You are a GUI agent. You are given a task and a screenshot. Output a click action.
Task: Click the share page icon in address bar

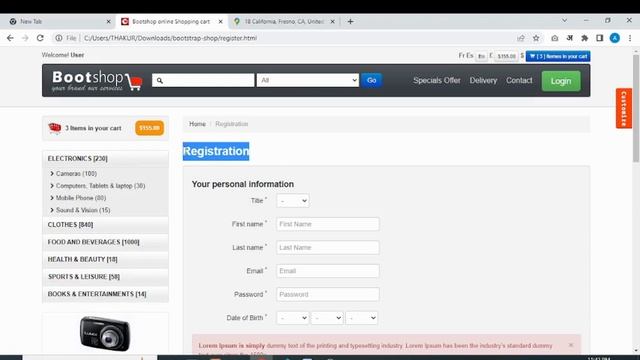[x=521, y=38]
